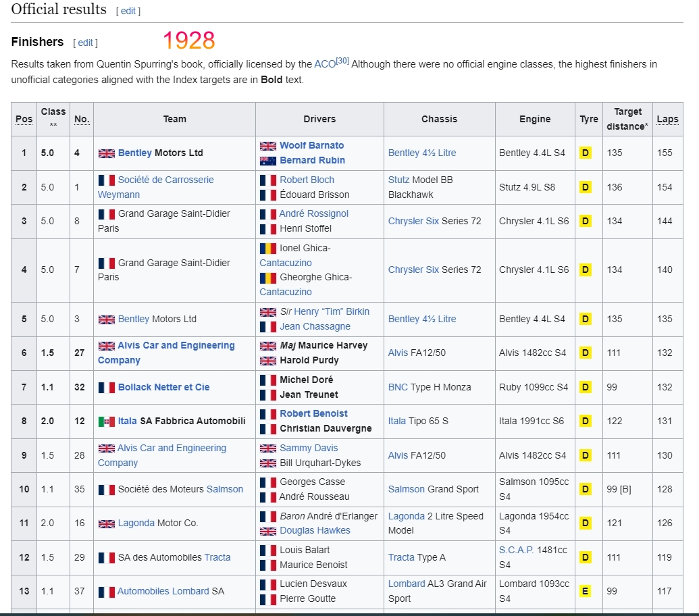Edit the Finishers section

85,43
